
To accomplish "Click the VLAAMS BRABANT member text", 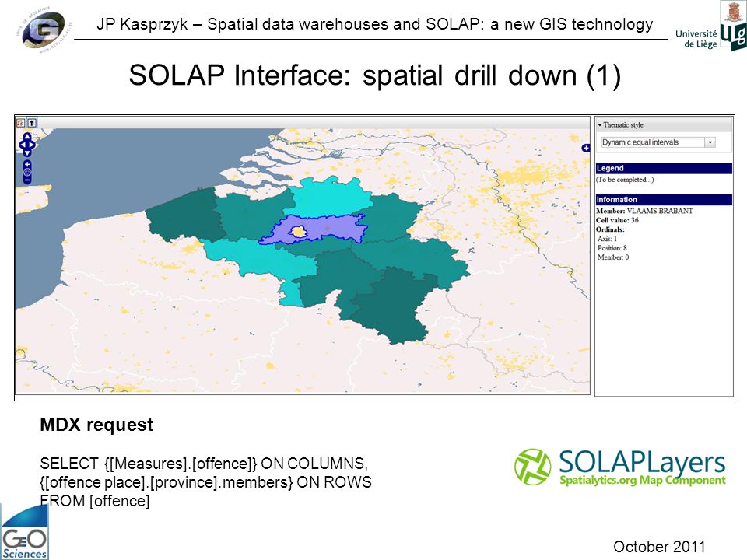I will (x=660, y=211).
